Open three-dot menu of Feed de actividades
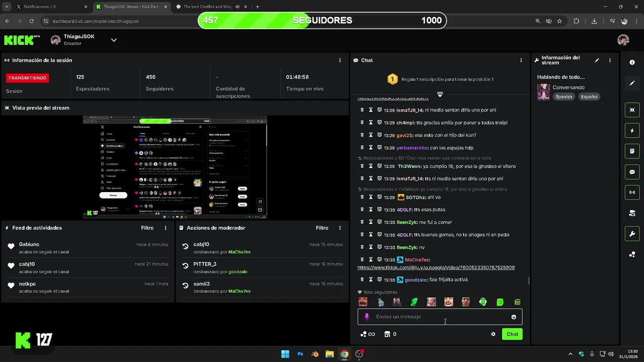 (166, 228)
